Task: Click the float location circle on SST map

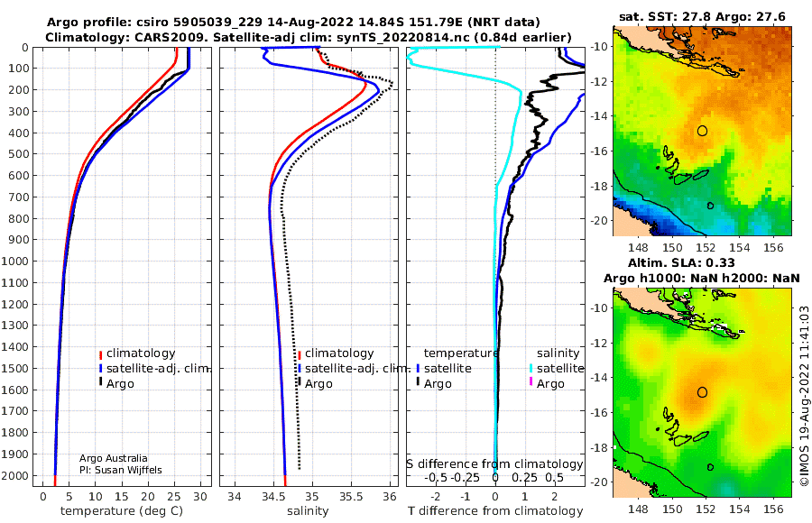Action: pos(702,131)
